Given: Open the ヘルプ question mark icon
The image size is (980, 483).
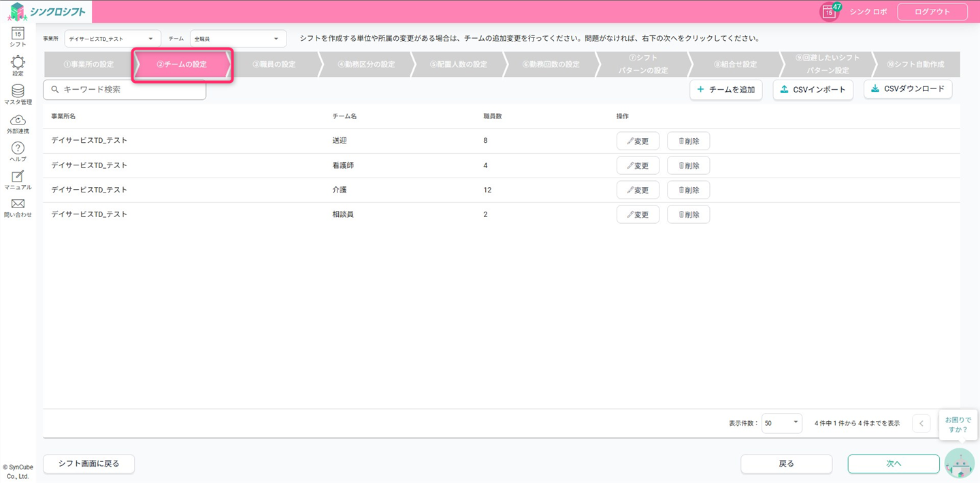Looking at the screenshot, I should tap(18, 151).
